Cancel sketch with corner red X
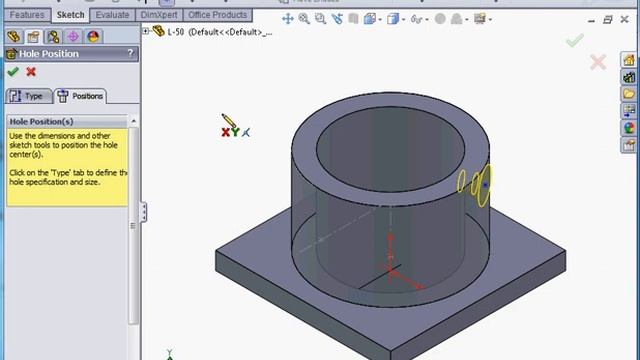Screen dimensions: 640x360 coord(598,62)
